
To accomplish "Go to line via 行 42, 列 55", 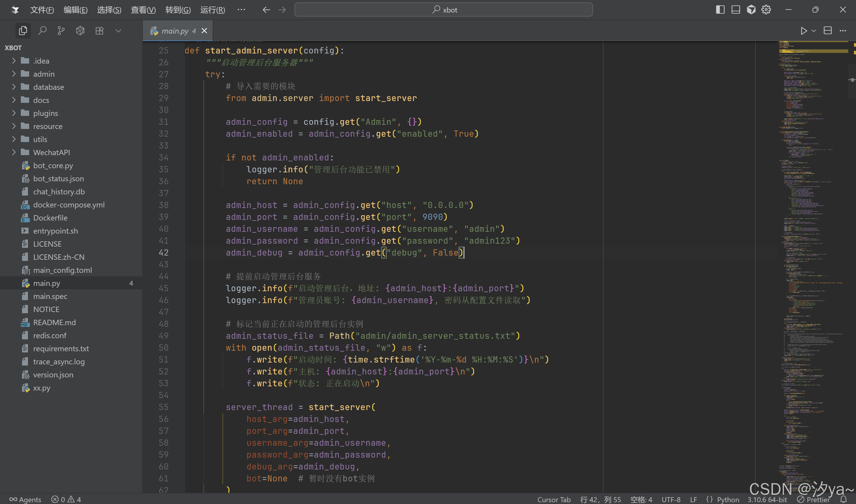I will [x=601, y=499].
